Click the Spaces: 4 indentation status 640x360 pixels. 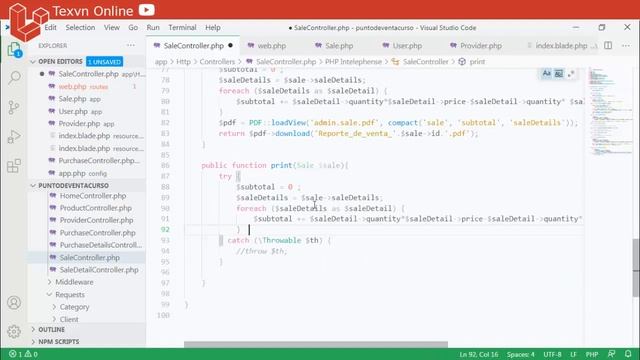coord(520,354)
